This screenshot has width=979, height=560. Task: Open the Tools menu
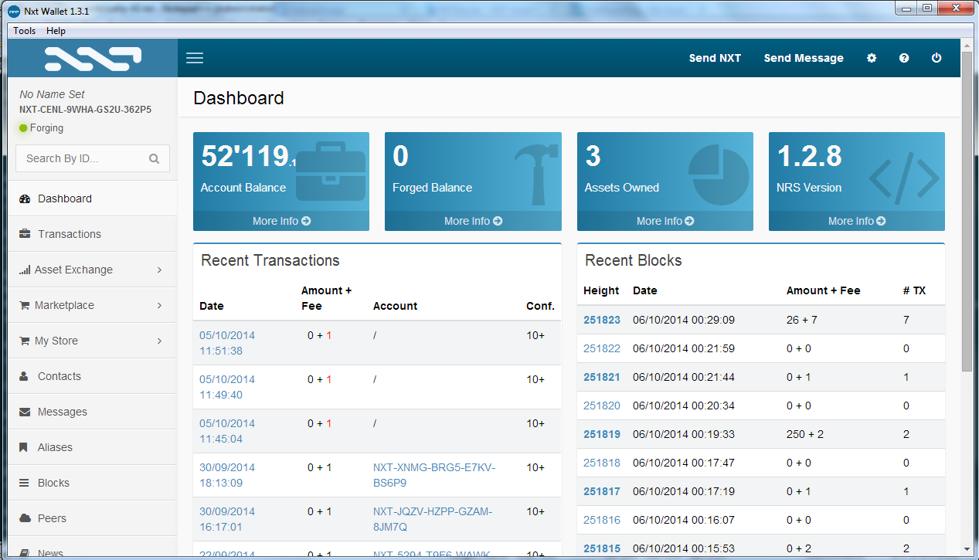[x=24, y=31]
